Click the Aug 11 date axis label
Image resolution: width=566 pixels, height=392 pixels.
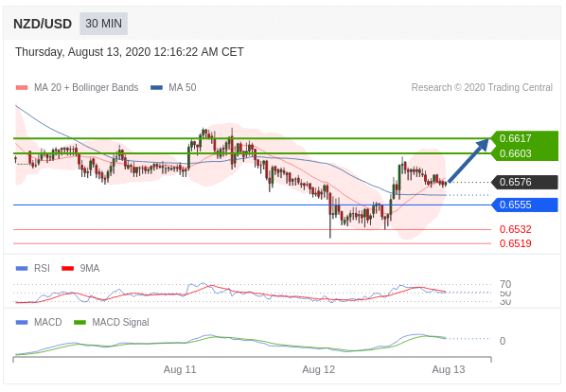[x=180, y=369]
